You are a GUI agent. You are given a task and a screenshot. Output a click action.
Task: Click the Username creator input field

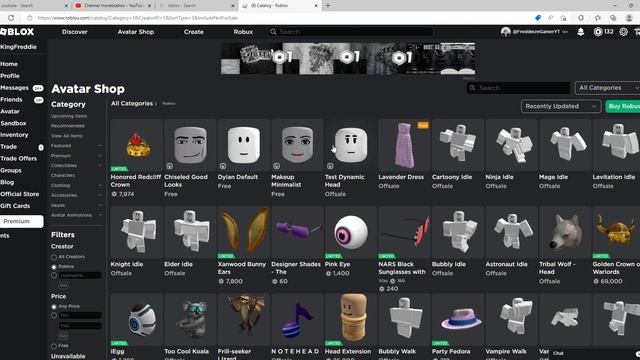pos(80,276)
